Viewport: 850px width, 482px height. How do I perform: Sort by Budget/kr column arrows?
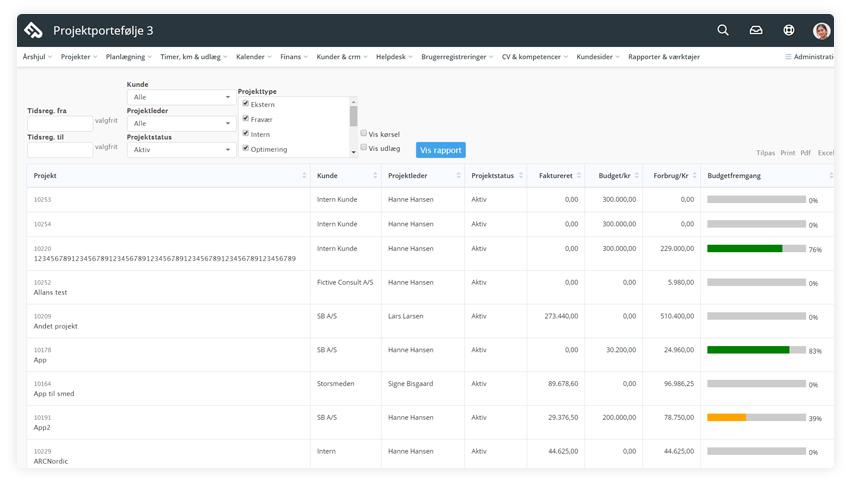(636, 175)
